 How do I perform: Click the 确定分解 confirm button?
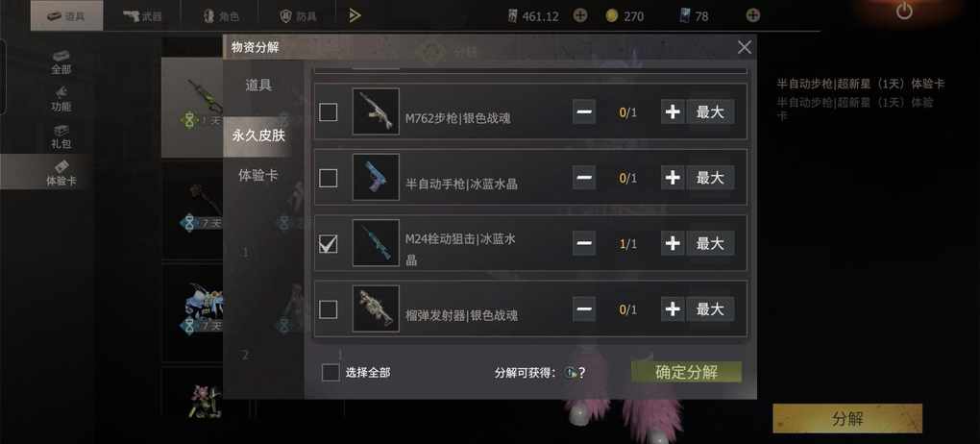click(686, 372)
